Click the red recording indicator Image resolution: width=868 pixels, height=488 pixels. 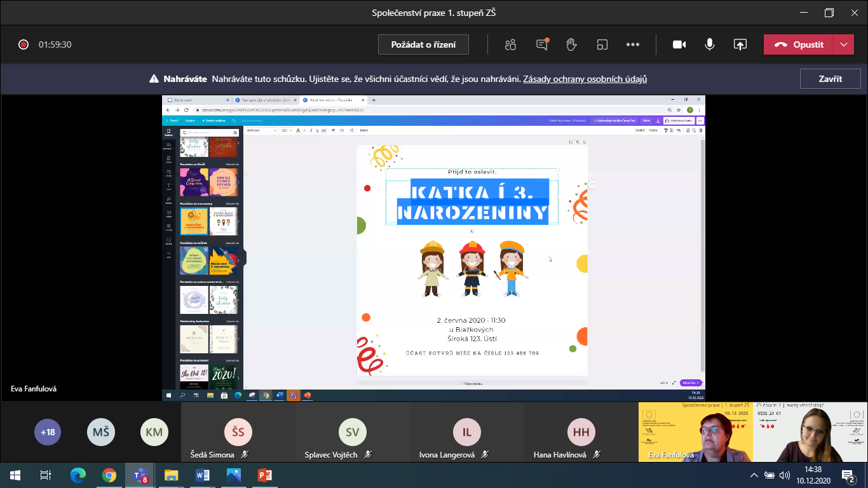pyautogui.click(x=24, y=44)
